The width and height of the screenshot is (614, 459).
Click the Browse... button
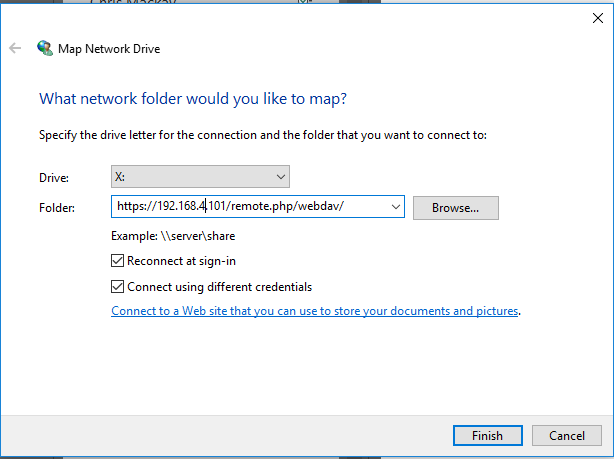point(456,208)
